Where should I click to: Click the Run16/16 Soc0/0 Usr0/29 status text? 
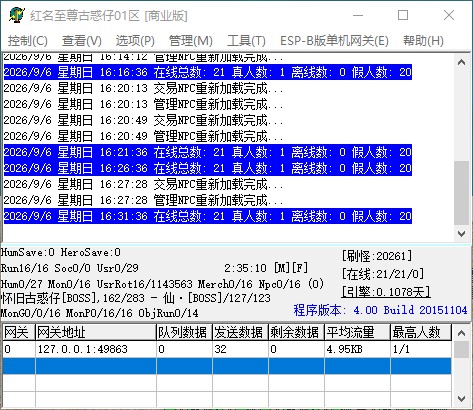pos(70,268)
